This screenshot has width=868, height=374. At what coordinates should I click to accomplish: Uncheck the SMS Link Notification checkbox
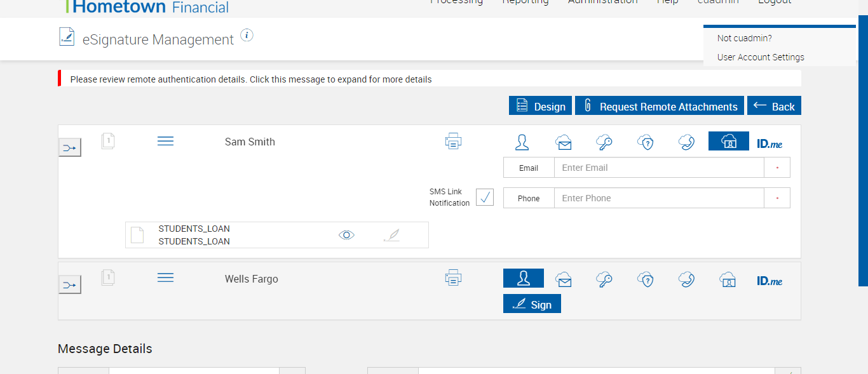pyautogui.click(x=485, y=197)
